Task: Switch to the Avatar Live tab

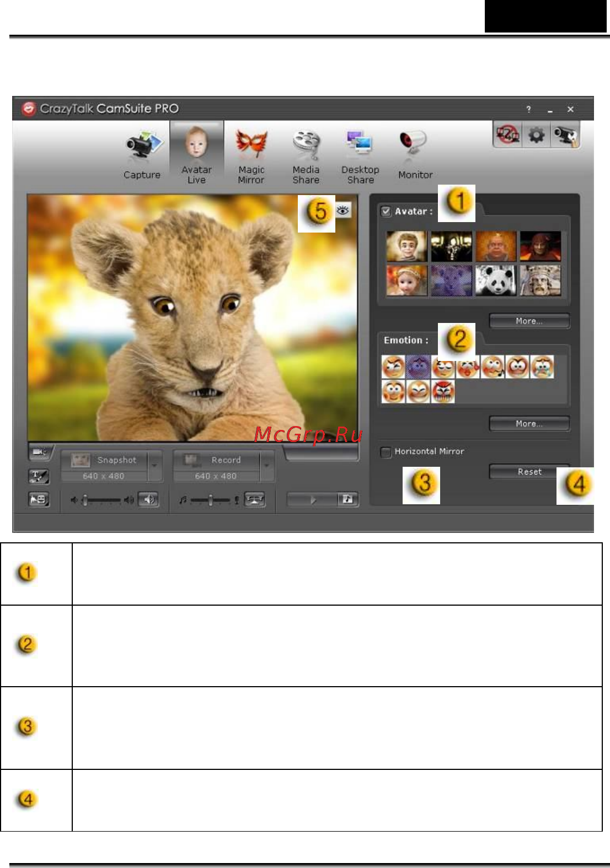Action: (x=196, y=154)
